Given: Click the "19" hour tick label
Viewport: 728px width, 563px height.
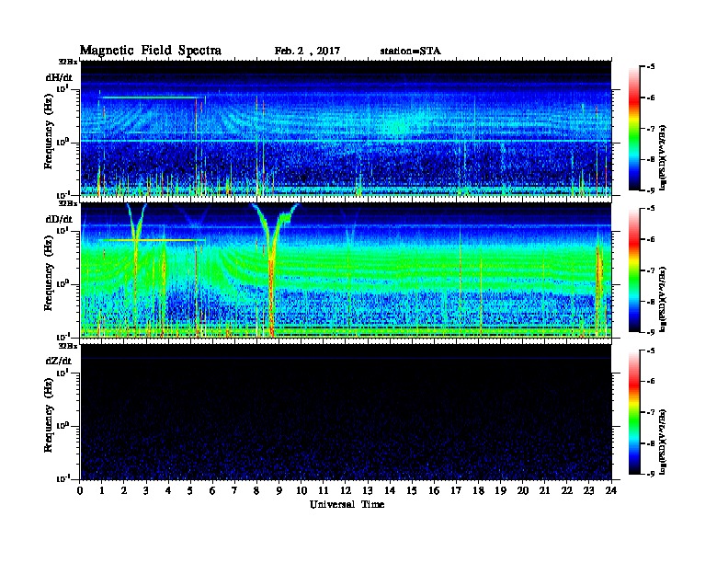Looking at the screenshot, I should 500,491.
